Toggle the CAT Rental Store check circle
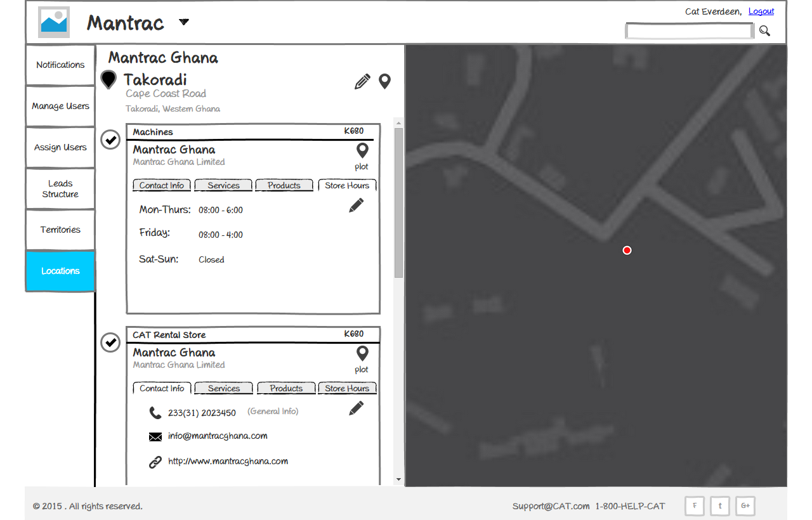812x520 pixels. (x=110, y=342)
